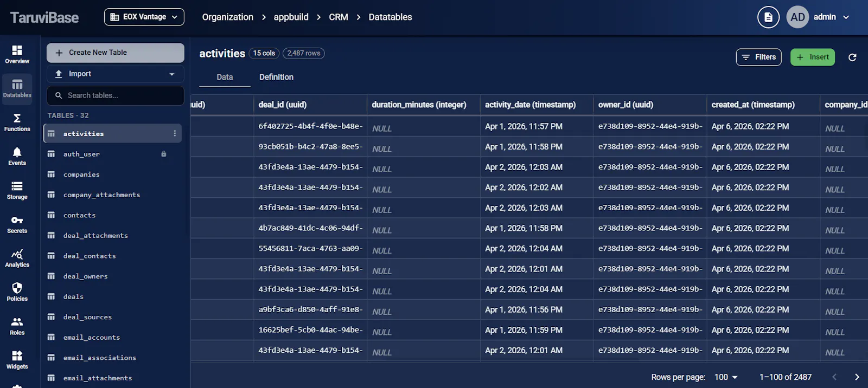The width and height of the screenshot is (868, 388).
Task: Click the 2,487 rows badge
Action: coord(304,53)
